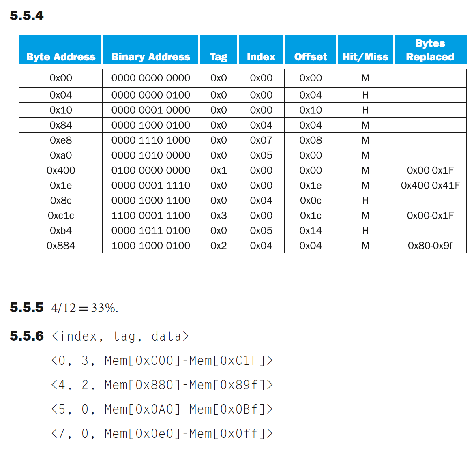Select the 0x884 byte address cell

click(61, 246)
